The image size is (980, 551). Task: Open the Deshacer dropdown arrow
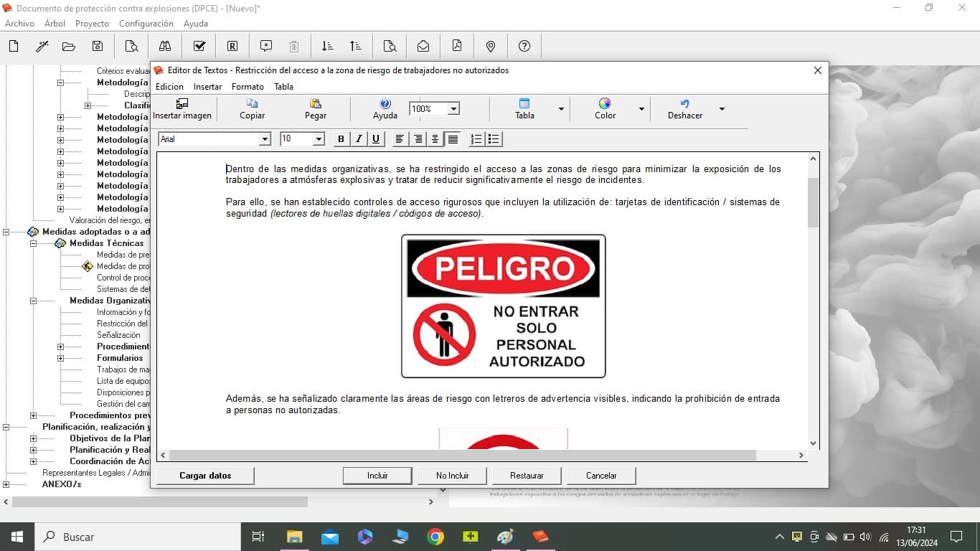coord(722,109)
